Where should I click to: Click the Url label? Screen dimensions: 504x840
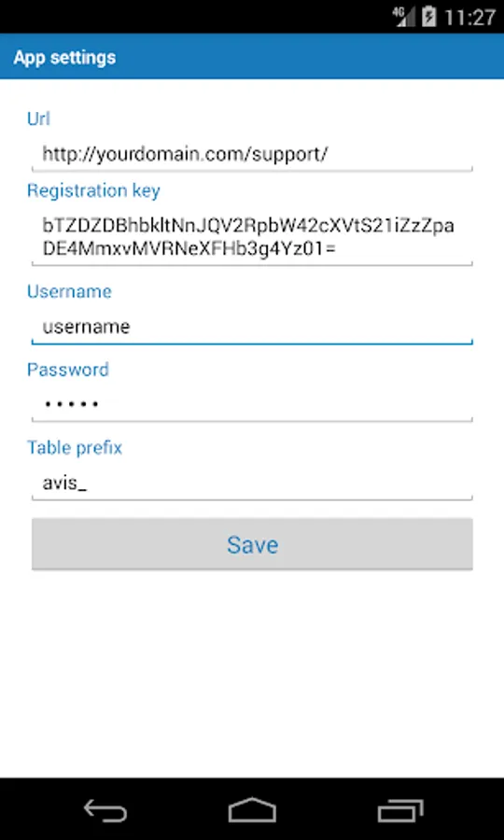pos(38,119)
